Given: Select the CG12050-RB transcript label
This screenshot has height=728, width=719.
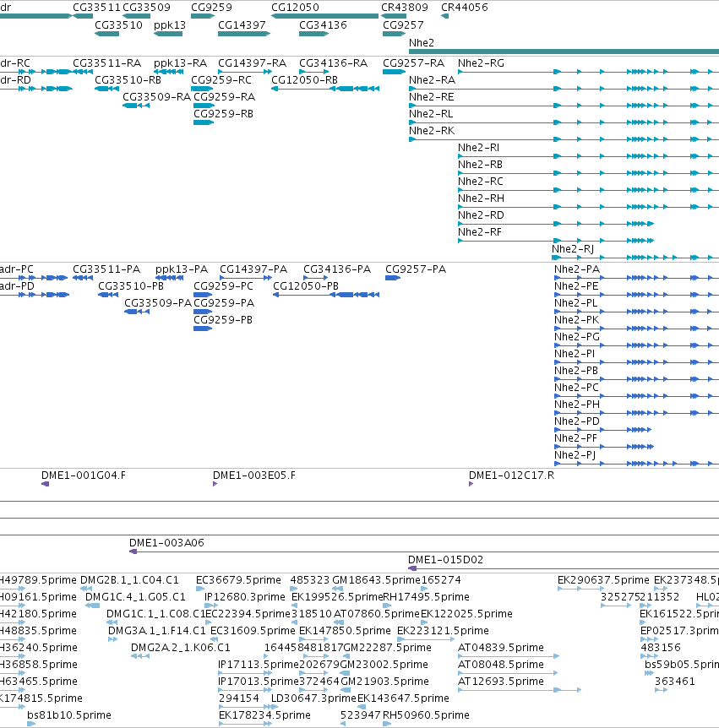Looking at the screenshot, I should click(304, 80).
